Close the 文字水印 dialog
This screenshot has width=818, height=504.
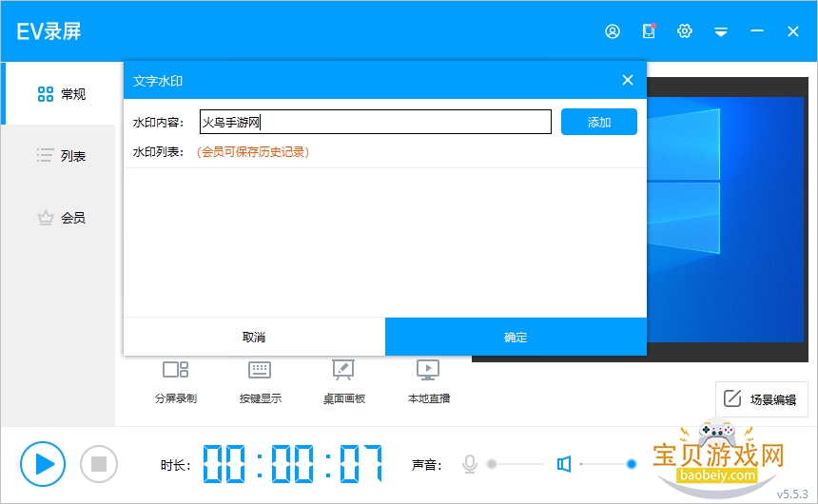point(628,80)
